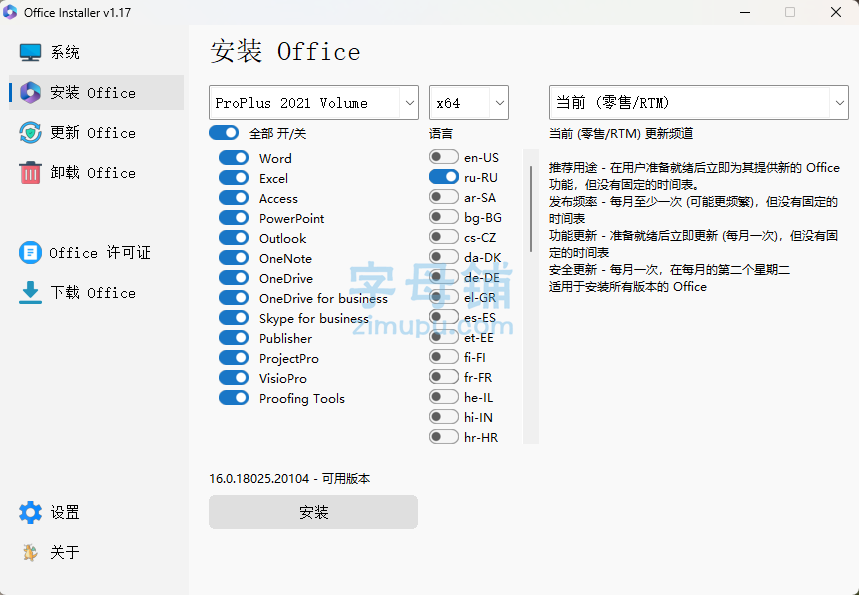Turn off the Word toggle
859x595 pixels.
click(234, 158)
